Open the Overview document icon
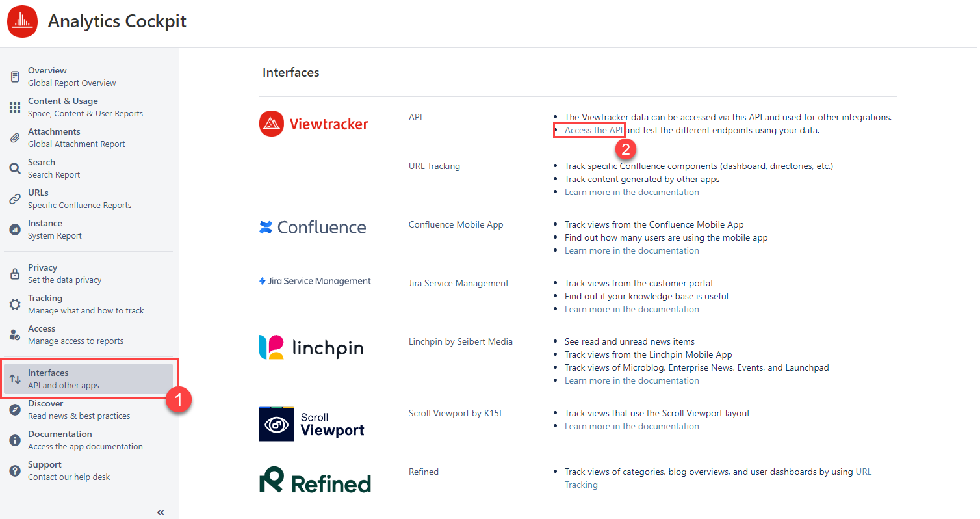Viewport: 980px width, 519px height. [15, 77]
